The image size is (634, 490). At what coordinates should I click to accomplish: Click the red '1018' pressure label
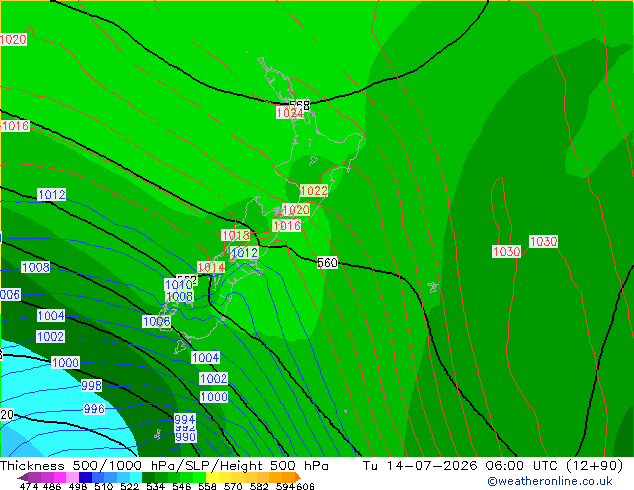[236, 235]
